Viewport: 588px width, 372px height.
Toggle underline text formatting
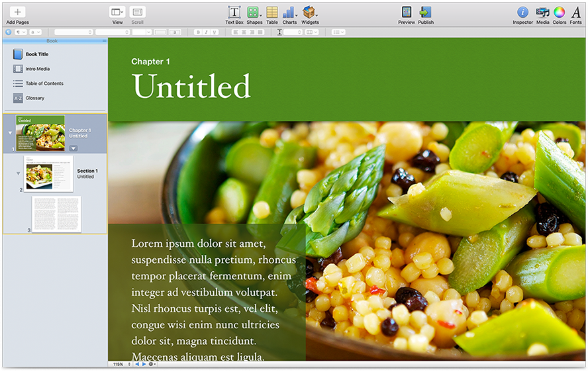[x=215, y=32]
